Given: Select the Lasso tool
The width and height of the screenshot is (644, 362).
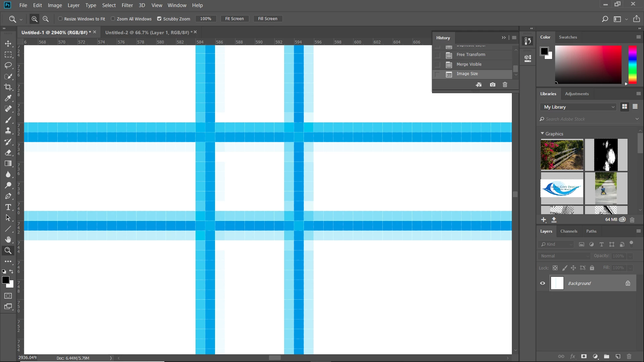Looking at the screenshot, I should coord(8,65).
